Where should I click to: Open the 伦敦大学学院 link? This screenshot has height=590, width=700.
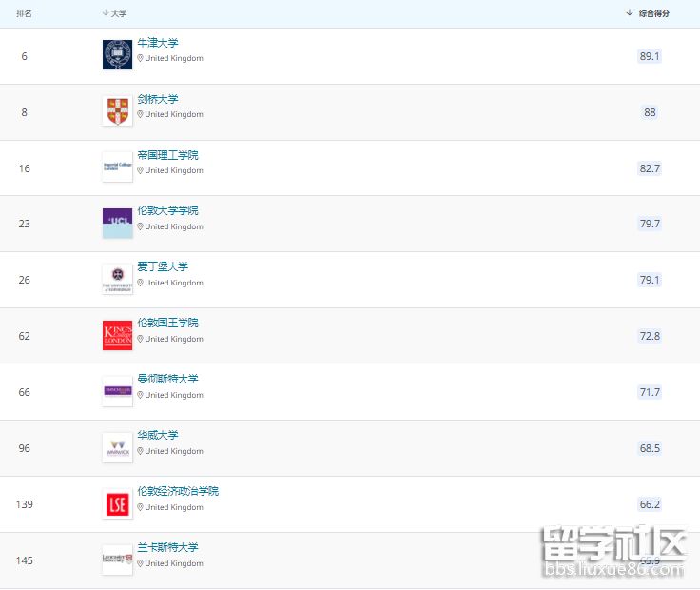pos(167,210)
